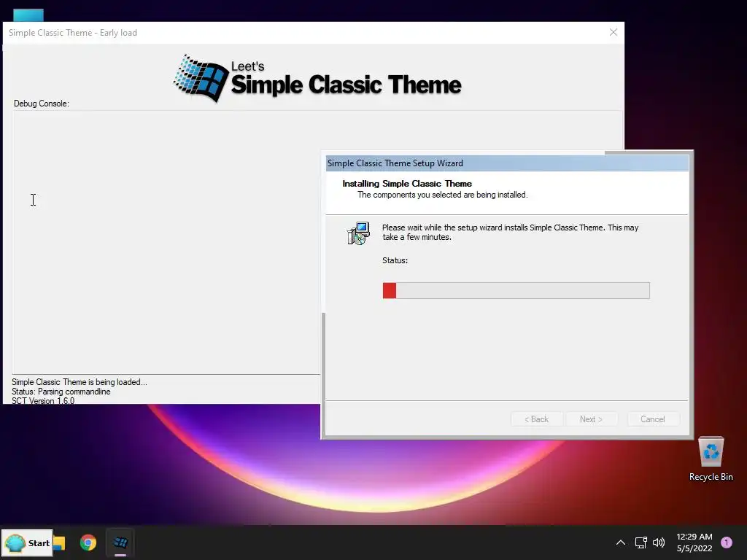Click 'Simple Classic Theme is being loaded...' text

(79, 382)
